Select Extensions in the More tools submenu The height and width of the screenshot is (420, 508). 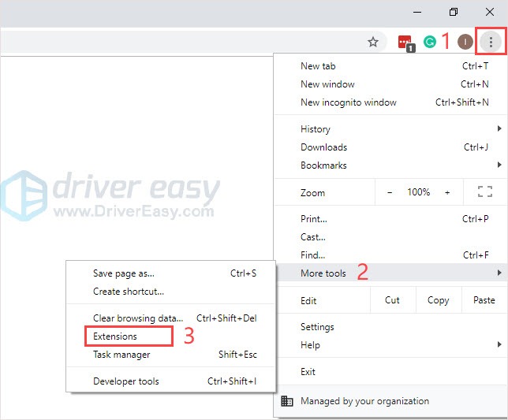pyautogui.click(x=115, y=336)
